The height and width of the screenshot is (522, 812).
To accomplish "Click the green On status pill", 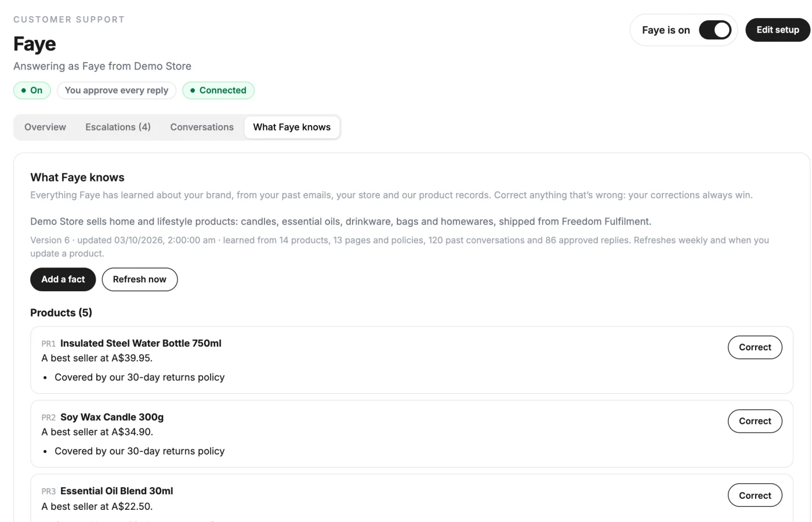I will (x=32, y=90).
